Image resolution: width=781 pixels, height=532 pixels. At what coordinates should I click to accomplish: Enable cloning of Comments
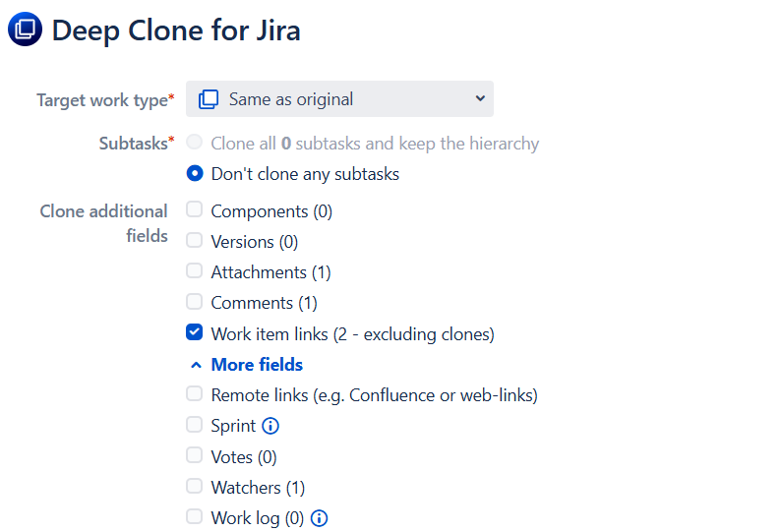click(x=195, y=302)
